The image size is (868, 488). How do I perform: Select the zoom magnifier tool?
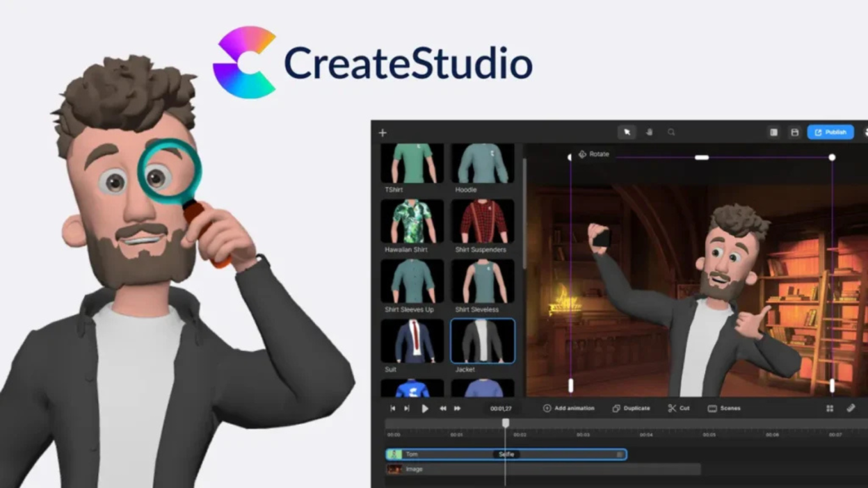click(x=671, y=132)
